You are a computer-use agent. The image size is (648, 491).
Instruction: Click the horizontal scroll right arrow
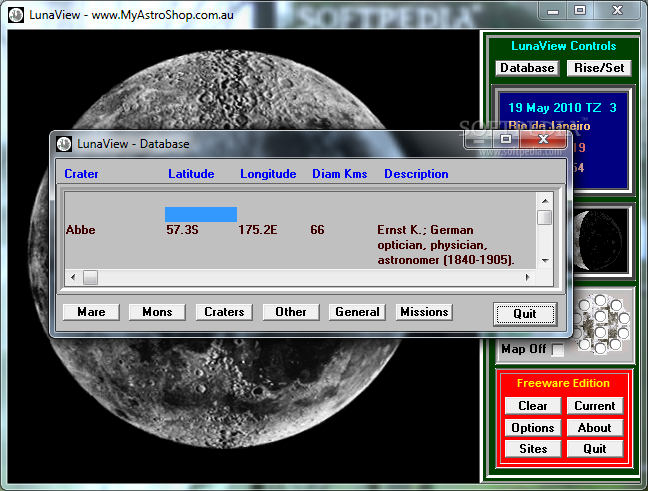[528, 277]
